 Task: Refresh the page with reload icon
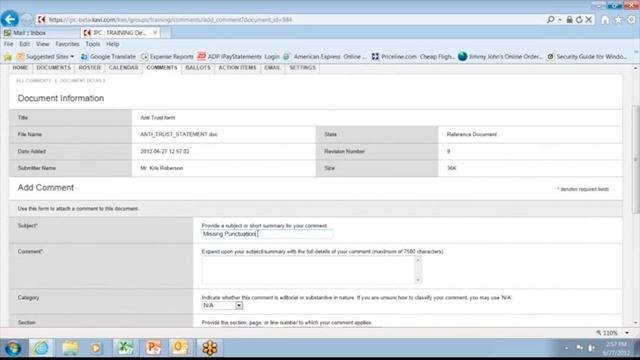coord(579,19)
